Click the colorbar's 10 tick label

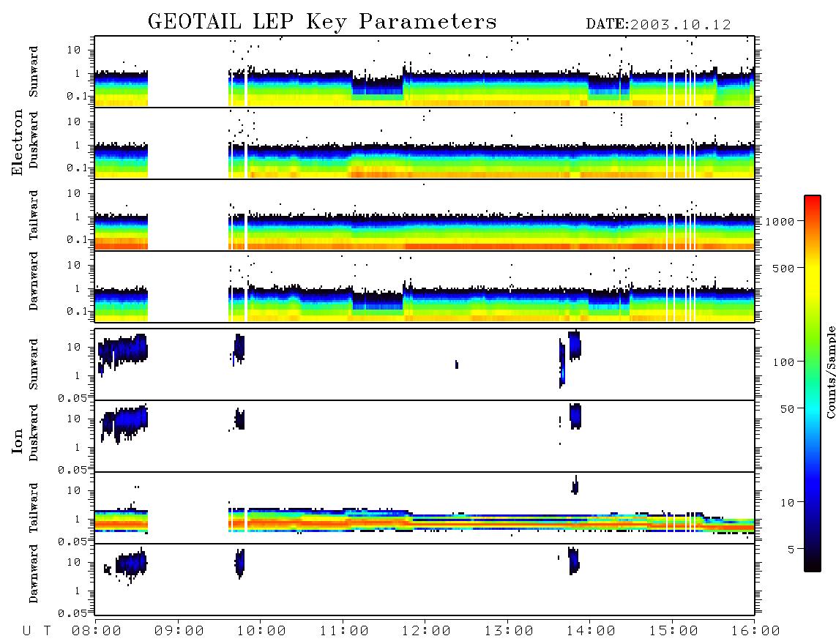click(788, 503)
